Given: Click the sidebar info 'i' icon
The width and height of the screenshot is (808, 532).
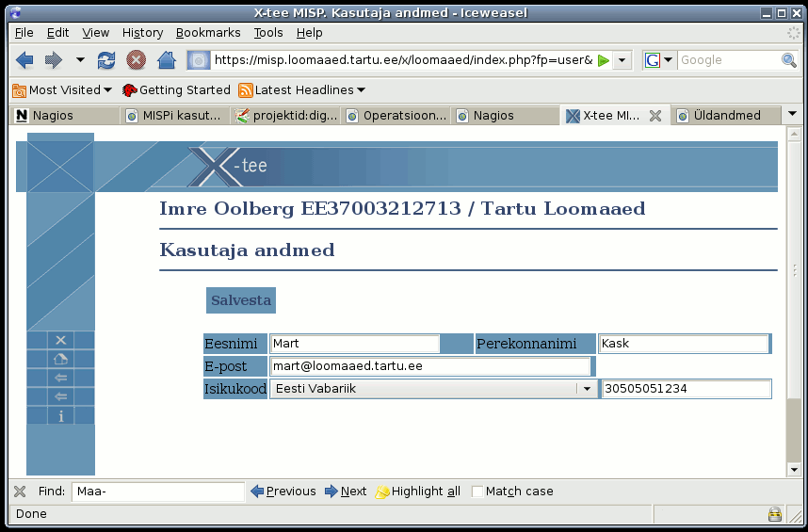Looking at the screenshot, I should point(61,415).
